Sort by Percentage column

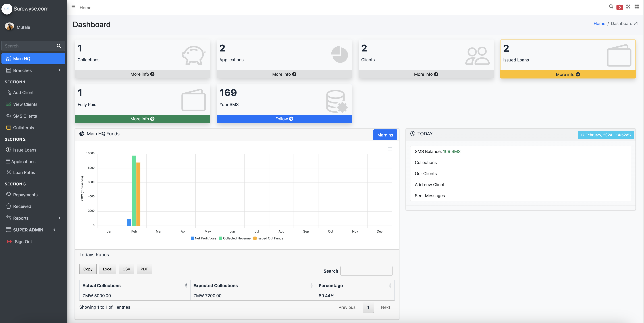pyautogui.click(x=355, y=285)
